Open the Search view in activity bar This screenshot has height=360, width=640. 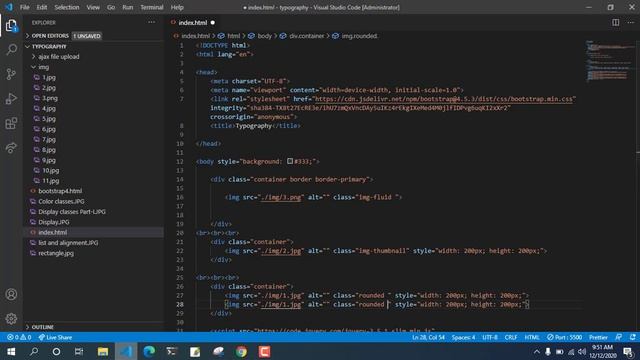tap(11, 50)
